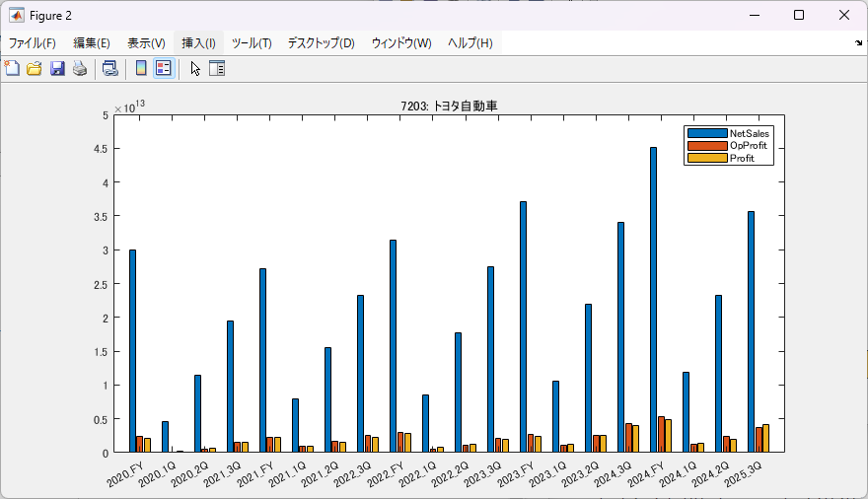Click the 2024_FY blue NetSales bar

pos(653,300)
